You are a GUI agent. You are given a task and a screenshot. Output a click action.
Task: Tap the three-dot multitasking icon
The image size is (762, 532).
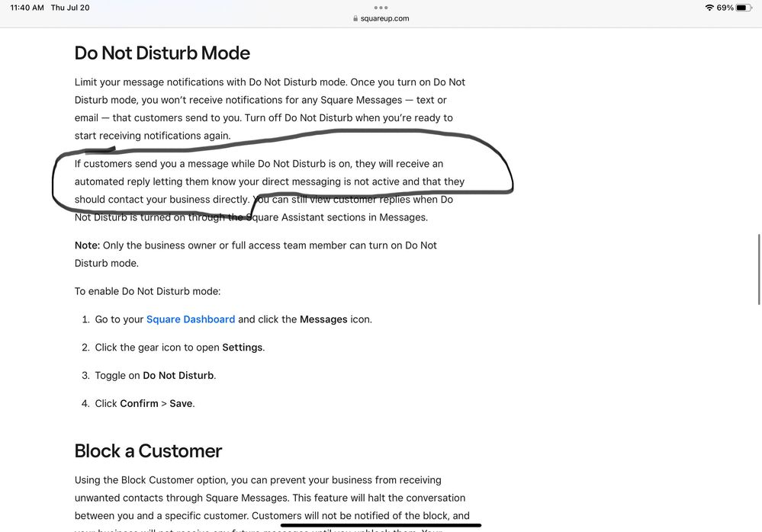click(381, 8)
